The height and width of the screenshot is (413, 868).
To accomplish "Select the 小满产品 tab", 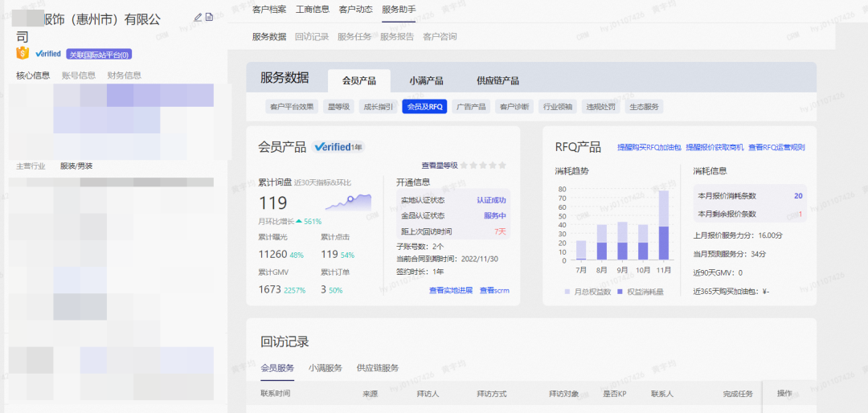I will (426, 81).
